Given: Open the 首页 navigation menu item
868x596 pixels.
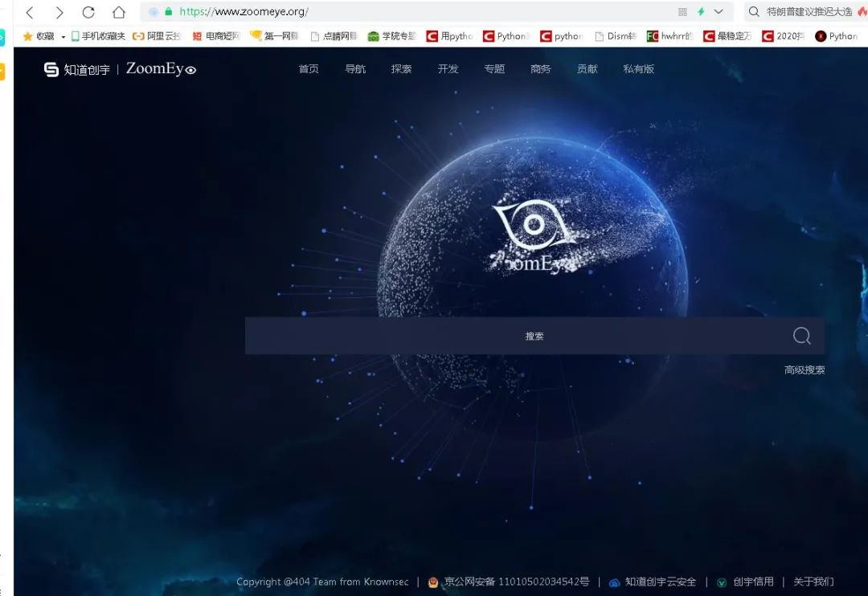Looking at the screenshot, I should pos(309,68).
